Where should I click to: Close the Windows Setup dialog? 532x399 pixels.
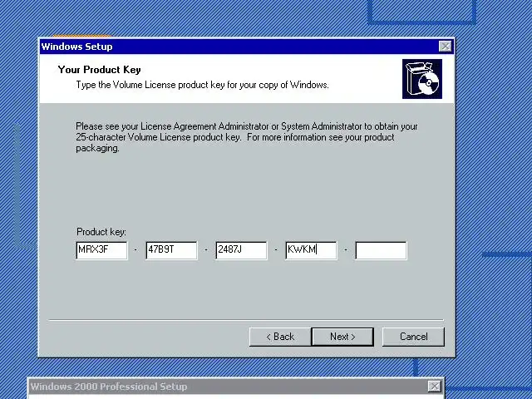(x=446, y=47)
